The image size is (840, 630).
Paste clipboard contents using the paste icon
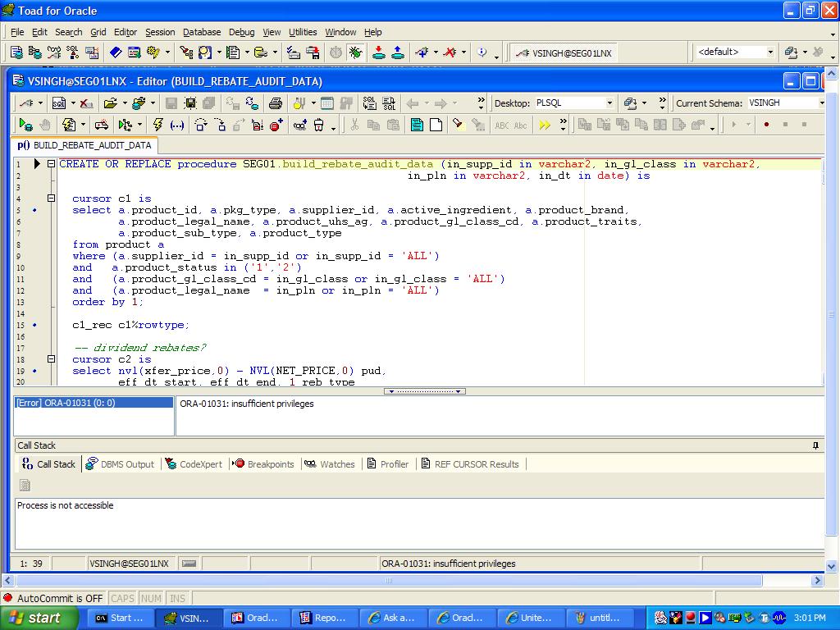(395, 125)
